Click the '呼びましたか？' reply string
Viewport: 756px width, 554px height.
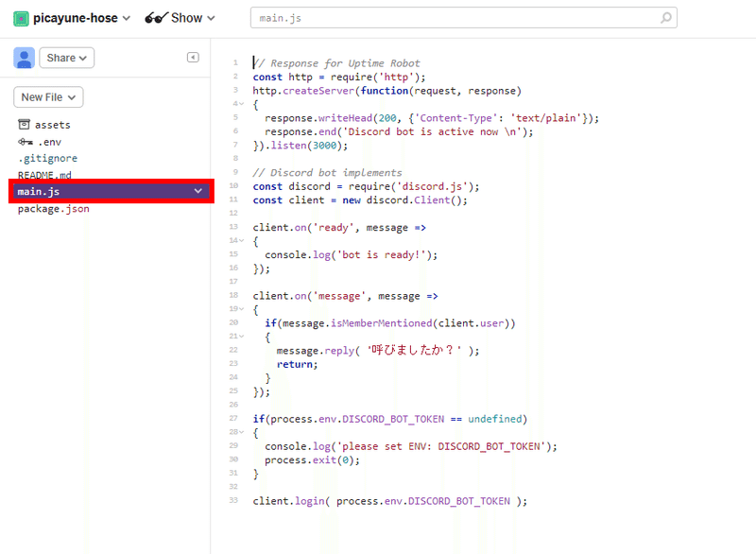coord(415,351)
